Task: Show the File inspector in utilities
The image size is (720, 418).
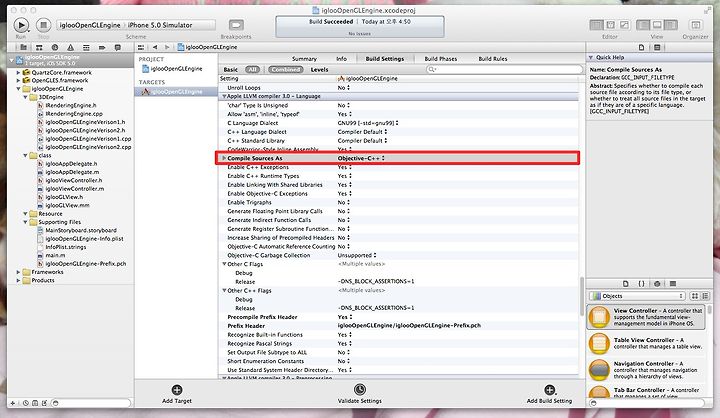Action: pyautogui.click(x=641, y=47)
